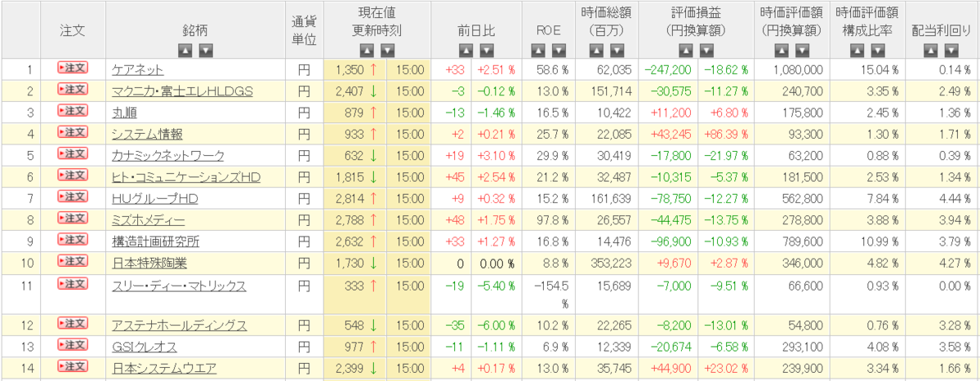Sort ROE column descending with down arrow
Screen dimensions: 980x381
(x=558, y=51)
